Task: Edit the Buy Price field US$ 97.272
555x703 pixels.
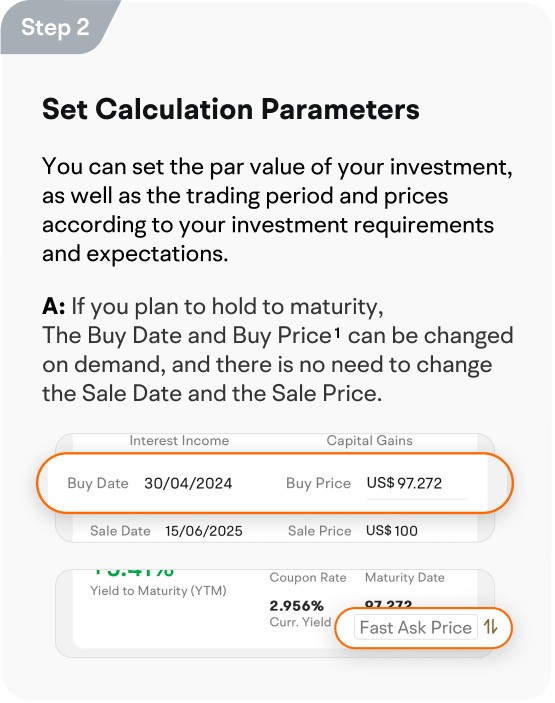Action: (x=417, y=483)
